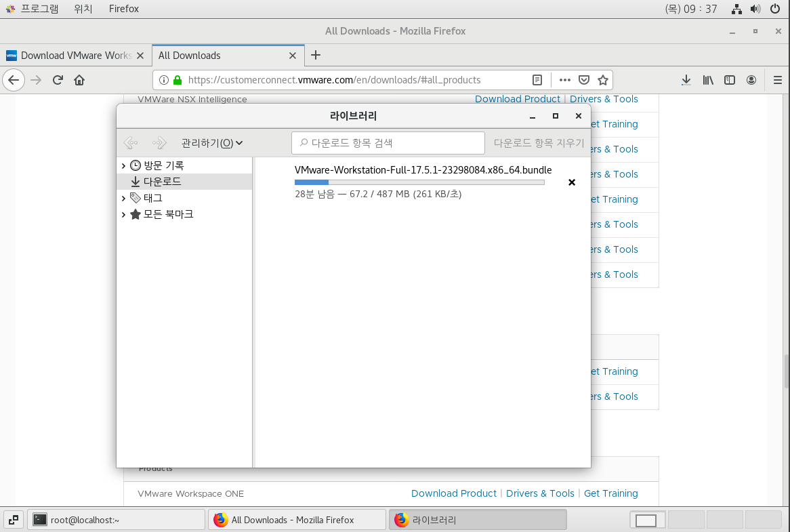The height and width of the screenshot is (532, 790).
Task: Open the power menu icon
Action: [775, 9]
